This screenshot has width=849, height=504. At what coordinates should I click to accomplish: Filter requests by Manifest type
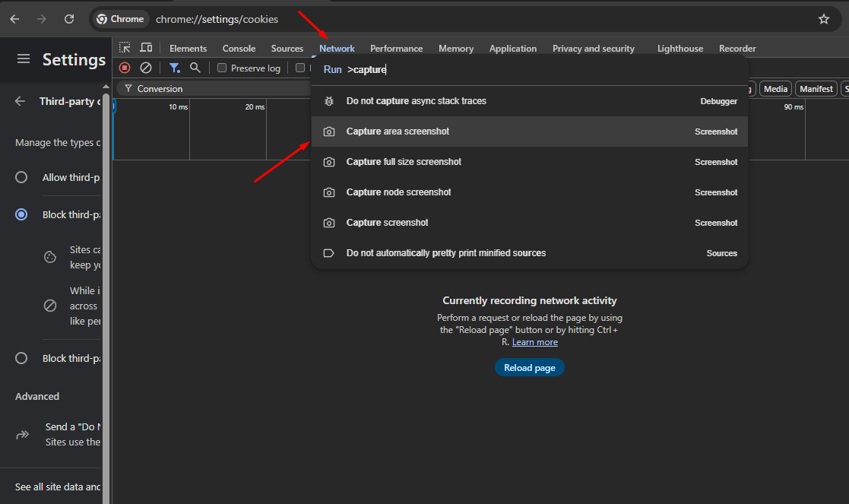coord(816,89)
